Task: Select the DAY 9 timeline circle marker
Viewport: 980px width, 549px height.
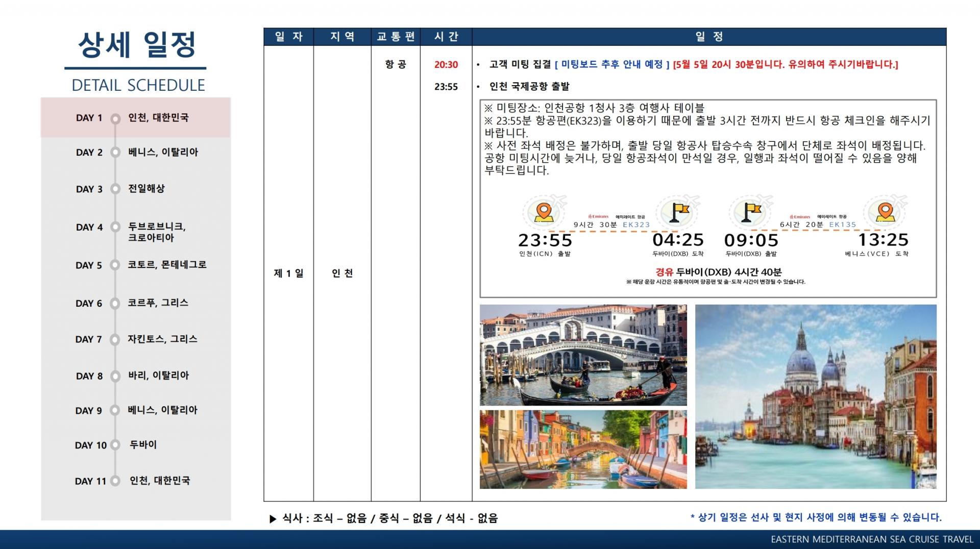Action: [115, 411]
